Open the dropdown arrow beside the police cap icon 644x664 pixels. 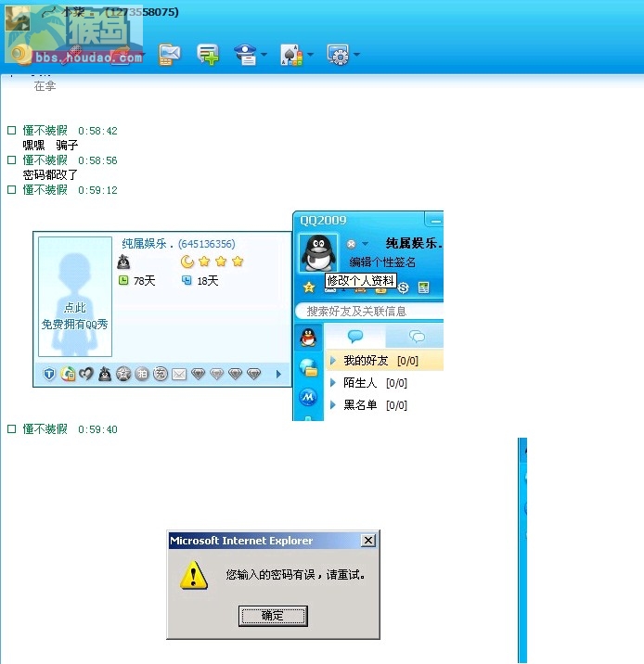(x=264, y=54)
